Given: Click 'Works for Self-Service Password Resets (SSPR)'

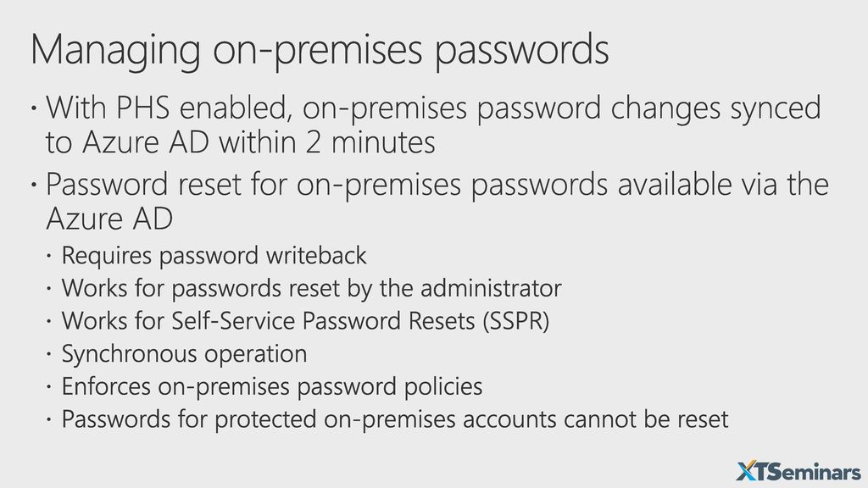Looking at the screenshot, I should click(x=305, y=321).
